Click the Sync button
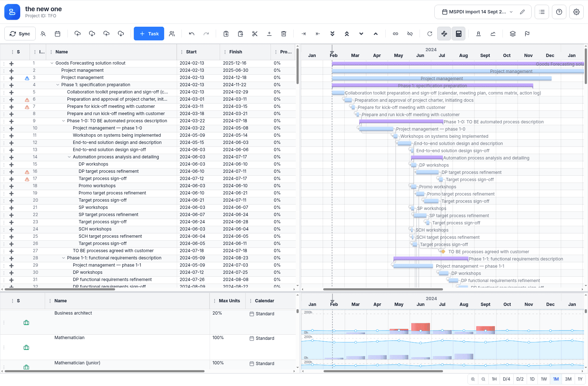Screen dimensions: 588x386 [20, 34]
